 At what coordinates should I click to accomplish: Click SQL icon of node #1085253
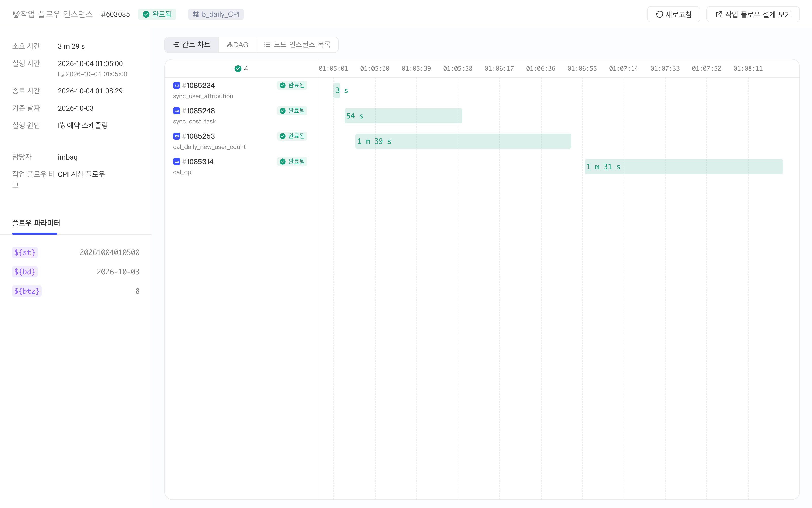pyautogui.click(x=177, y=136)
